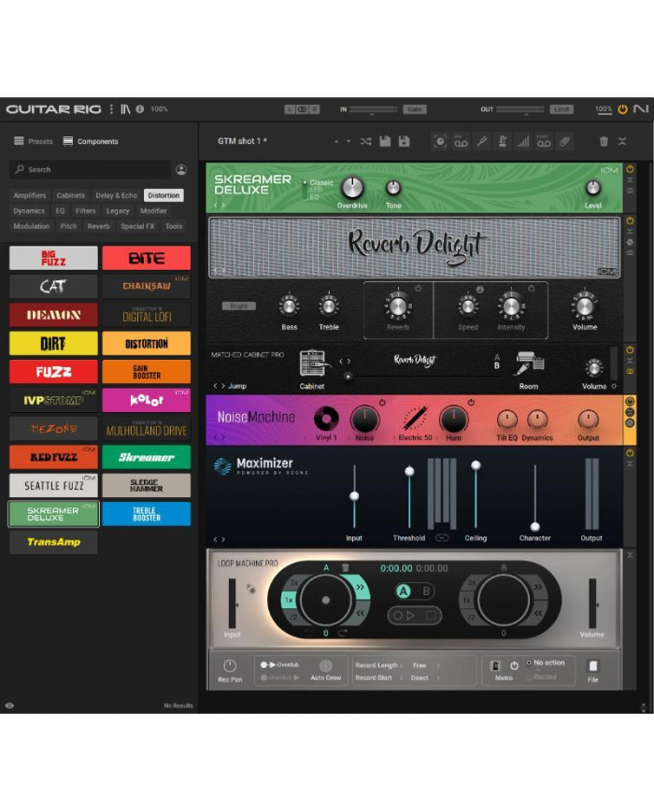The image size is (654, 812).
Task: Toggle power of Noise Machine vinyl section
Action: coord(382,402)
